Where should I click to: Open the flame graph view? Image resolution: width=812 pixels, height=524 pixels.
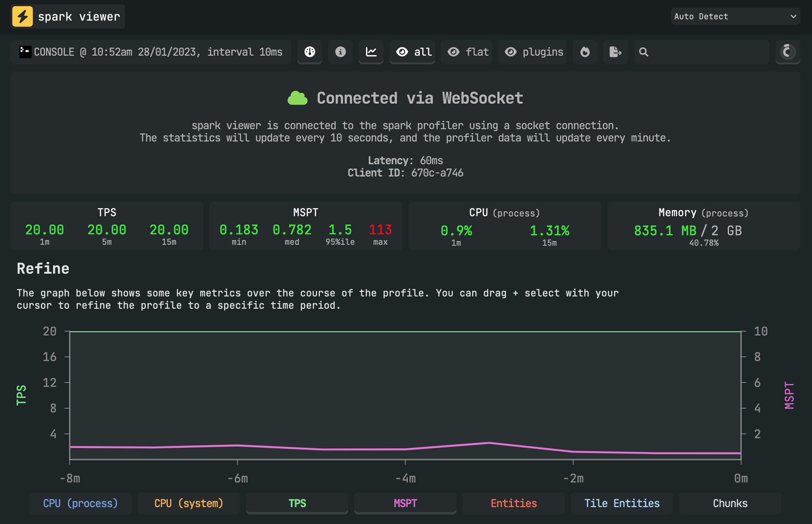point(585,52)
